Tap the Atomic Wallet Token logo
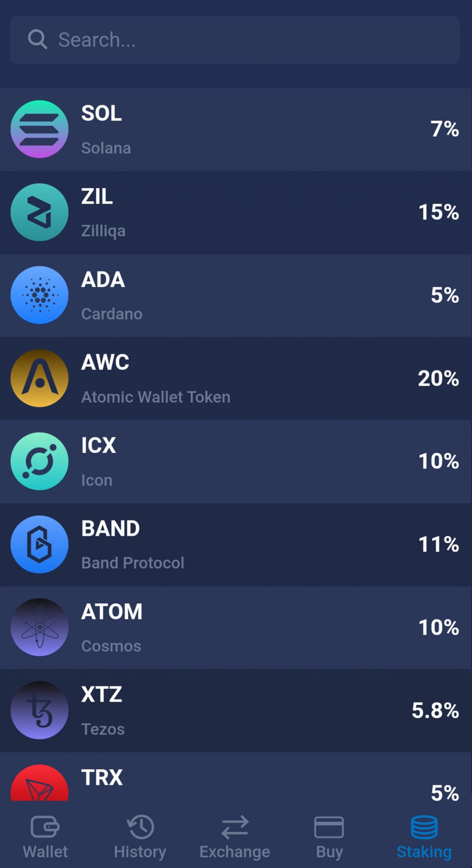The image size is (472, 868). coord(40,378)
